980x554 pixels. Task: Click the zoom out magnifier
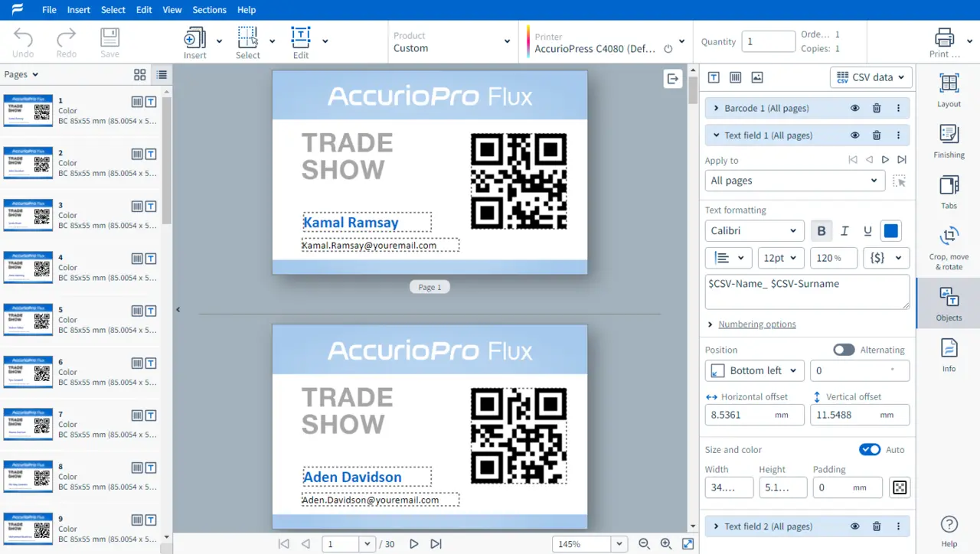[x=644, y=544]
